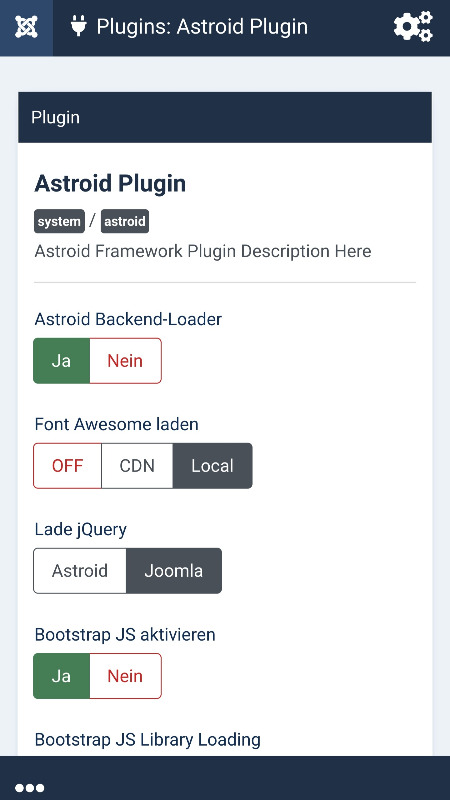Screen dimensions: 450x800
Task: Set Astroid Backend-Loader to Ja
Action: [x=62, y=361]
